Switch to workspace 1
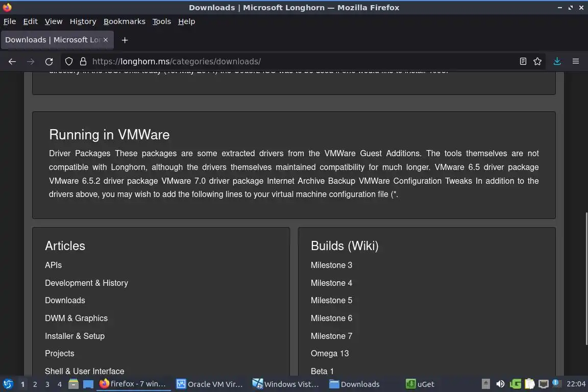Image resolution: width=588 pixels, height=392 pixels. pyautogui.click(x=23, y=384)
